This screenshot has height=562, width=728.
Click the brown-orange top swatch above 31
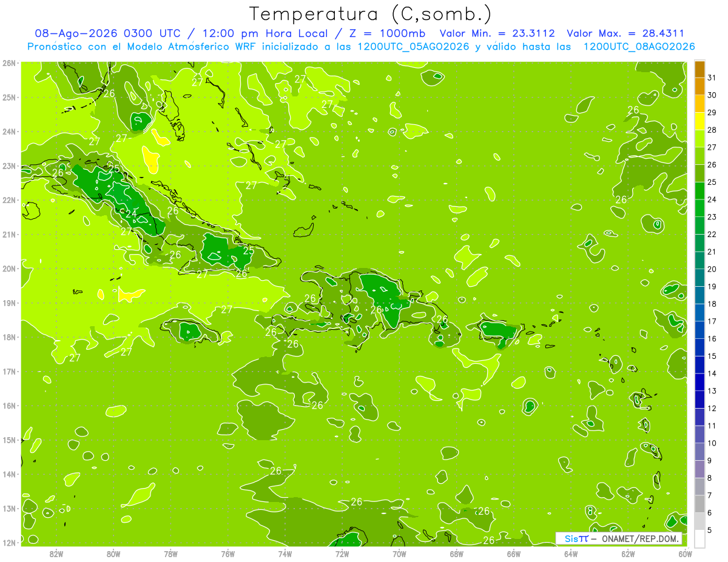point(699,69)
